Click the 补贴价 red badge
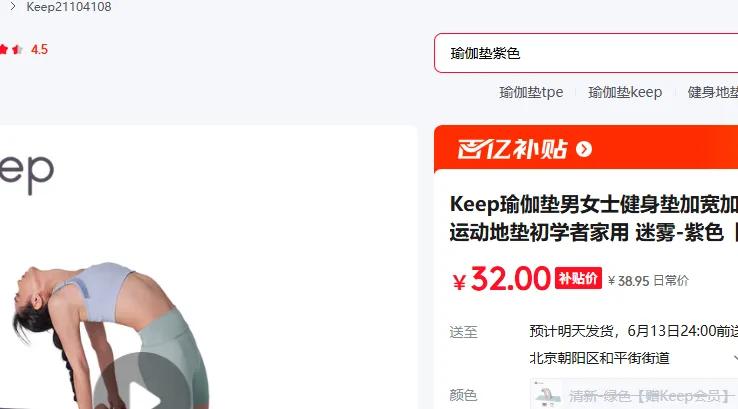This screenshot has height=409, width=738. [x=578, y=278]
